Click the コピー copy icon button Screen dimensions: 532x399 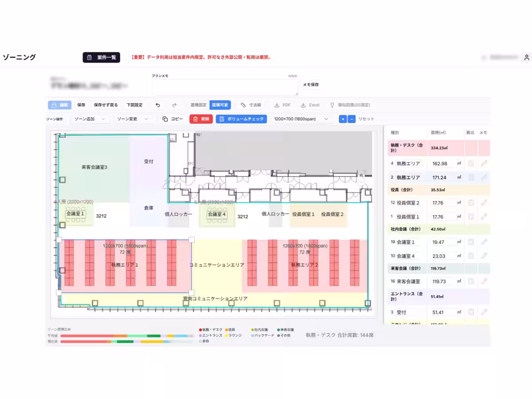click(x=172, y=119)
